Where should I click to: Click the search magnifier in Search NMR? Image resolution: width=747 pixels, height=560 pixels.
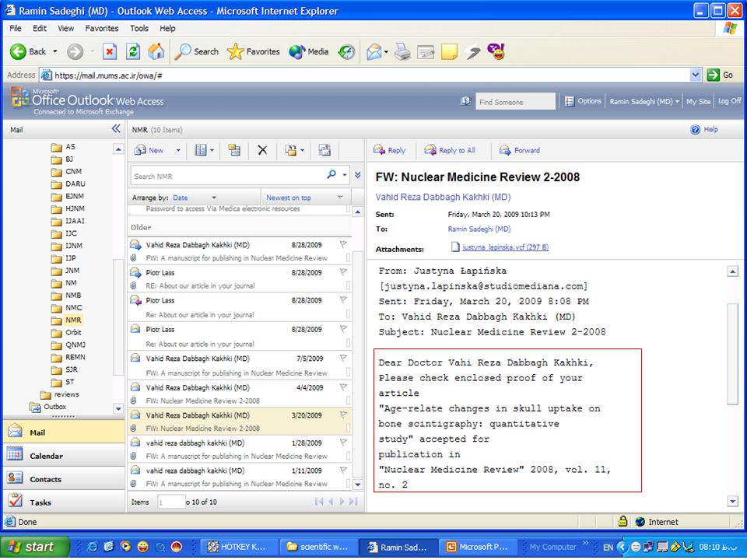(x=331, y=175)
